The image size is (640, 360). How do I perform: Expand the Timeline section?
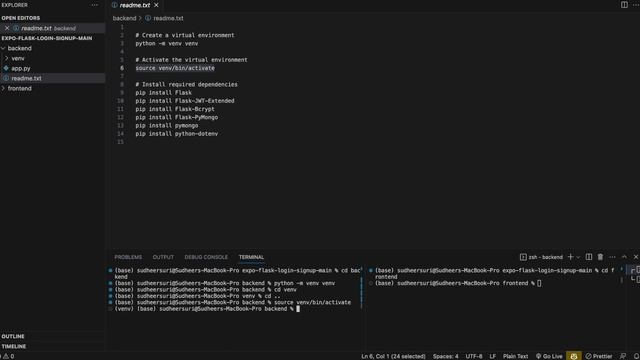coord(13,347)
